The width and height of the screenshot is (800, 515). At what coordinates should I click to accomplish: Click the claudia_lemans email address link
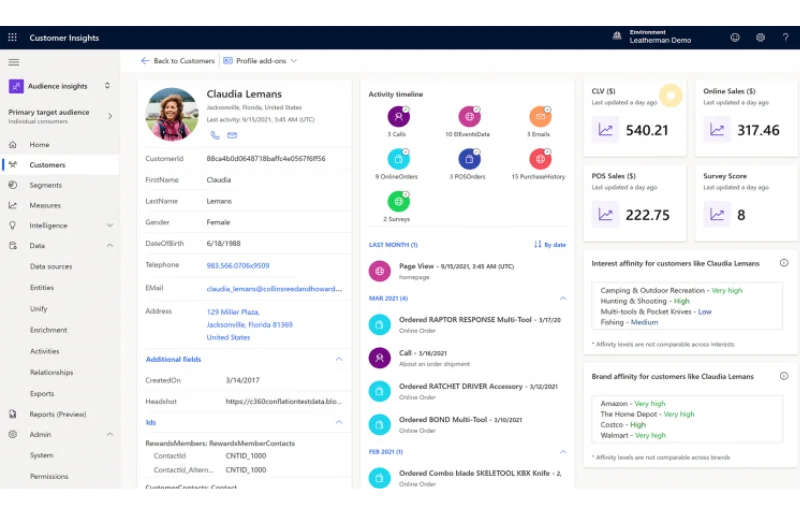pos(274,288)
